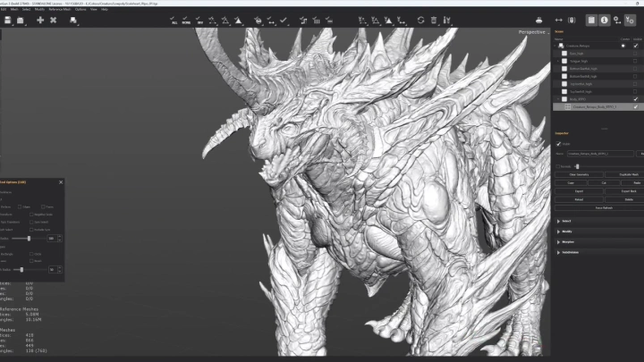Click the Select ALL toolbar icon
The image size is (644, 362).
(x=174, y=20)
